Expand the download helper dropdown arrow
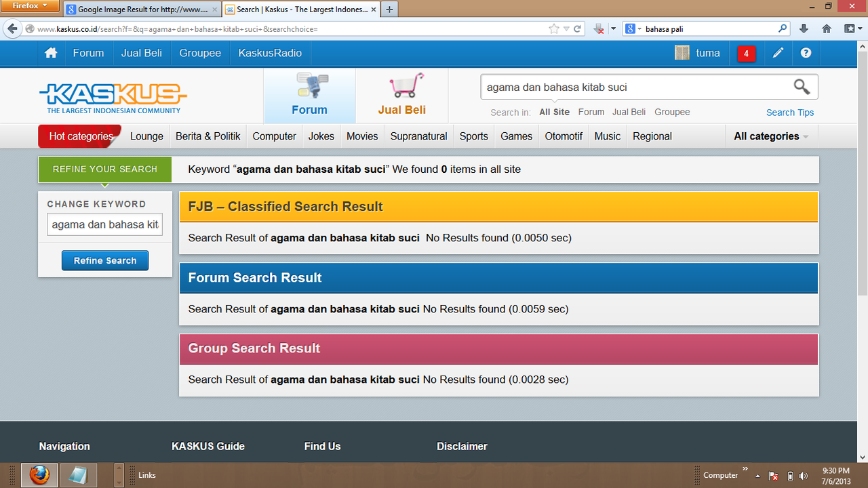This screenshot has width=868, height=488. coord(613,29)
